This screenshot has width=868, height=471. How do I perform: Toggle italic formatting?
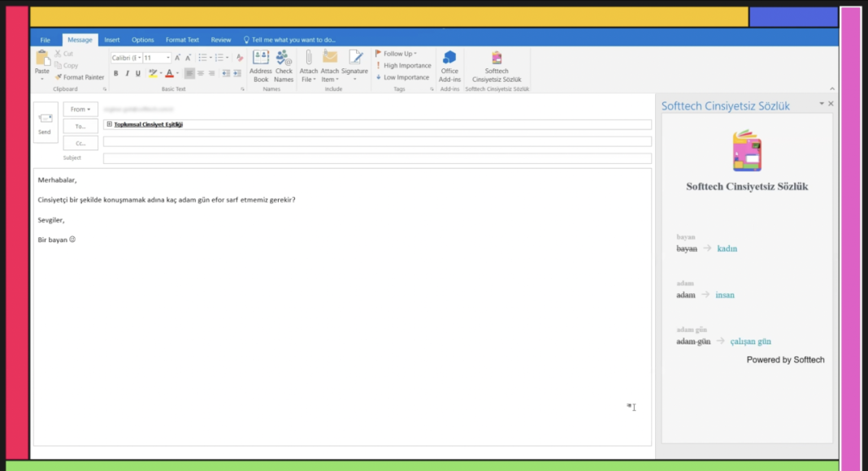pyautogui.click(x=127, y=73)
